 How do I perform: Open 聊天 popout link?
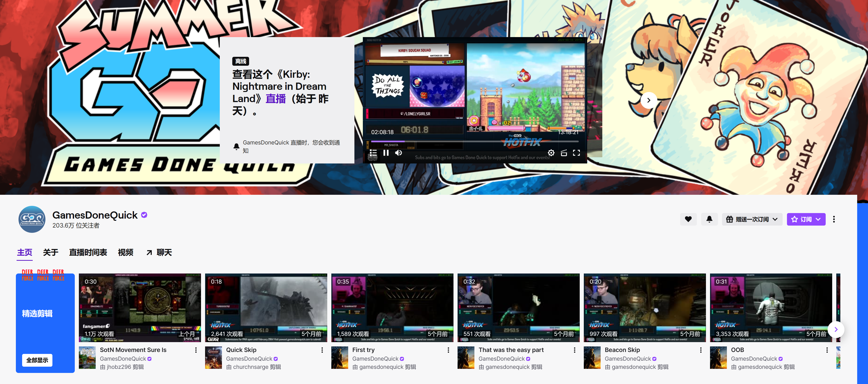pos(159,252)
